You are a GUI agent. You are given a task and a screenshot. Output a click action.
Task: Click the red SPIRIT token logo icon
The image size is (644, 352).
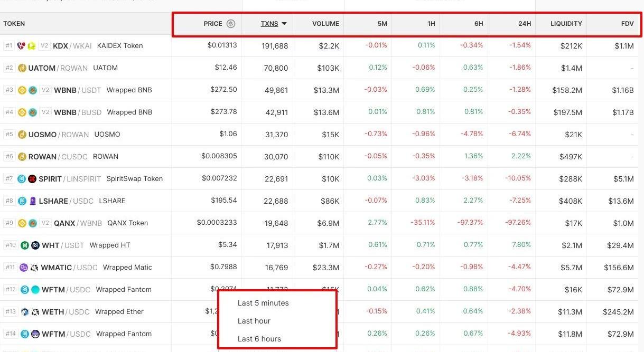[x=32, y=179]
